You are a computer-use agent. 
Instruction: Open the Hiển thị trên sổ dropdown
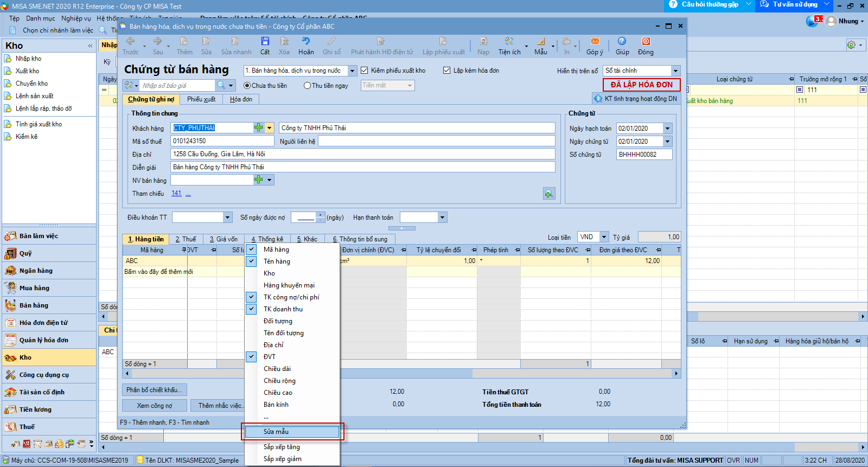[675, 71]
